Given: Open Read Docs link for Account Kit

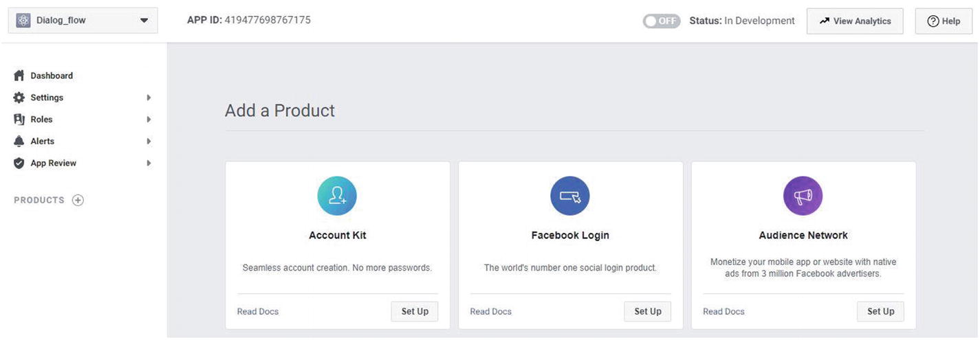Looking at the screenshot, I should click(x=258, y=311).
